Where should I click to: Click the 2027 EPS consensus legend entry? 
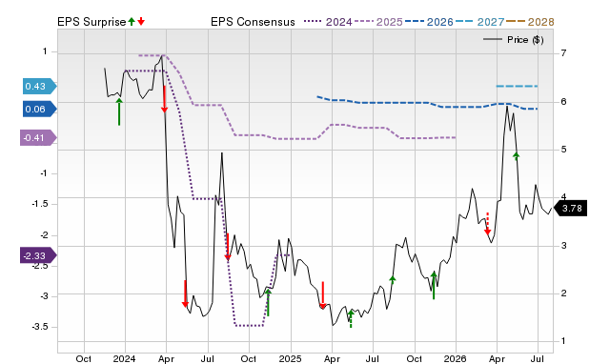coord(479,22)
